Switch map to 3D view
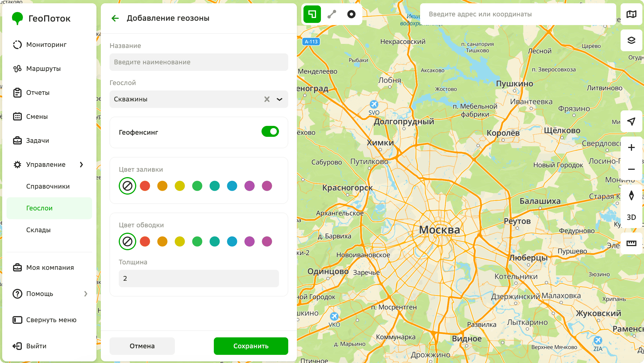Viewport: 644px width, 363px height. (x=631, y=217)
